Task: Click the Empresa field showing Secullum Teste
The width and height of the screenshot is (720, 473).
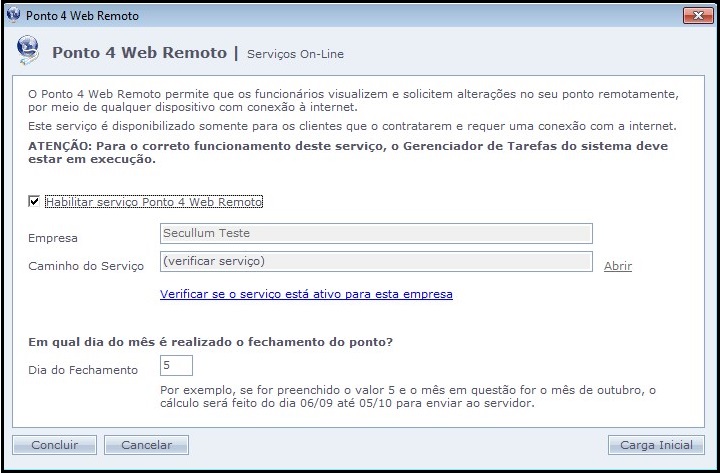Action: coord(376,233)
